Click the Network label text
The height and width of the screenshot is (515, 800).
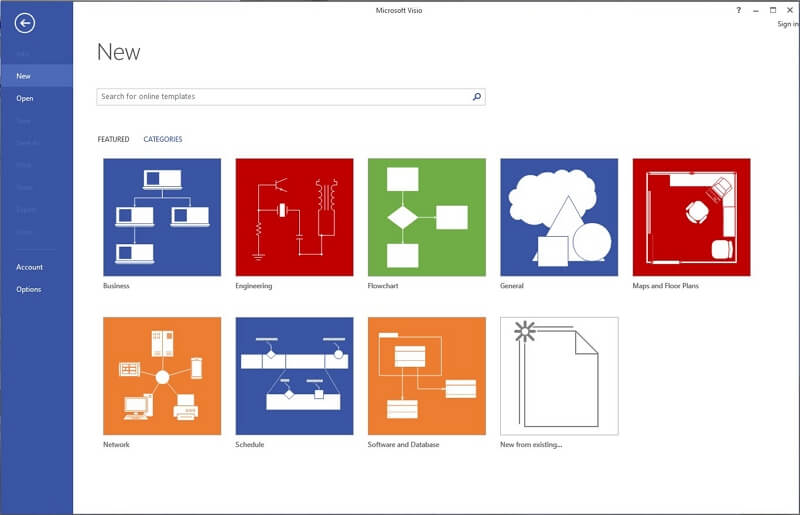pos(116,445)
